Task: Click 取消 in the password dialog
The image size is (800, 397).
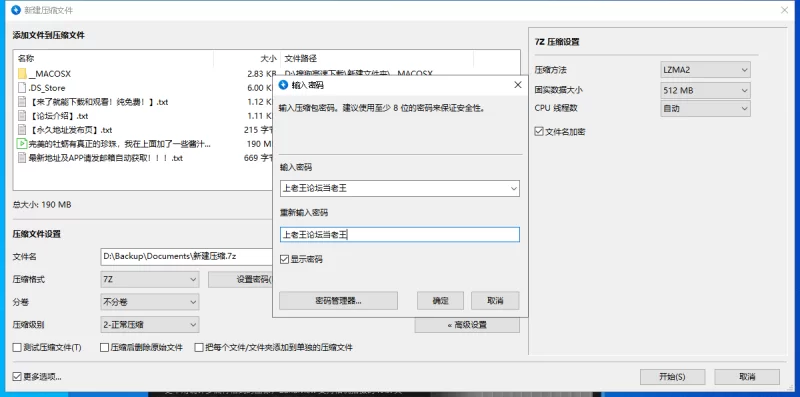Action: (495, 301)
